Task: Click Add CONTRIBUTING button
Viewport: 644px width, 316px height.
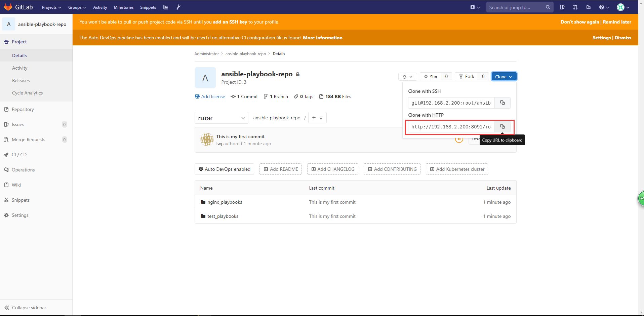Action: [392, 169]
